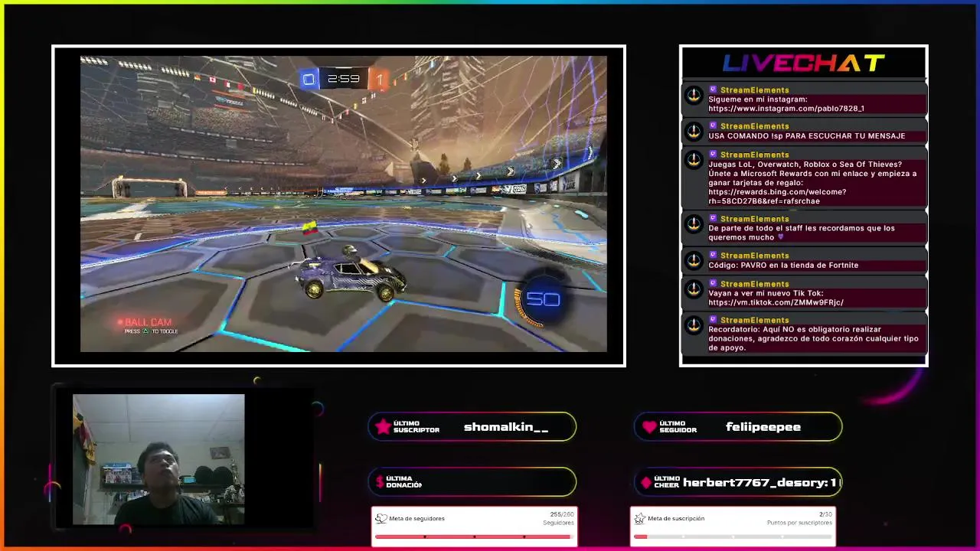Click the purple badge on the staff message
The width and height of the screenshot is (980, 551).
(x=713, y=218)
